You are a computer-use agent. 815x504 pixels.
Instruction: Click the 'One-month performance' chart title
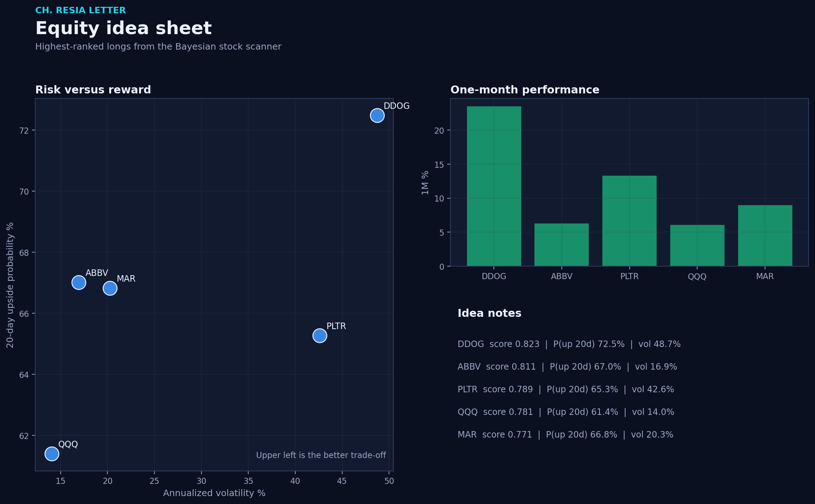click(525, 90)
